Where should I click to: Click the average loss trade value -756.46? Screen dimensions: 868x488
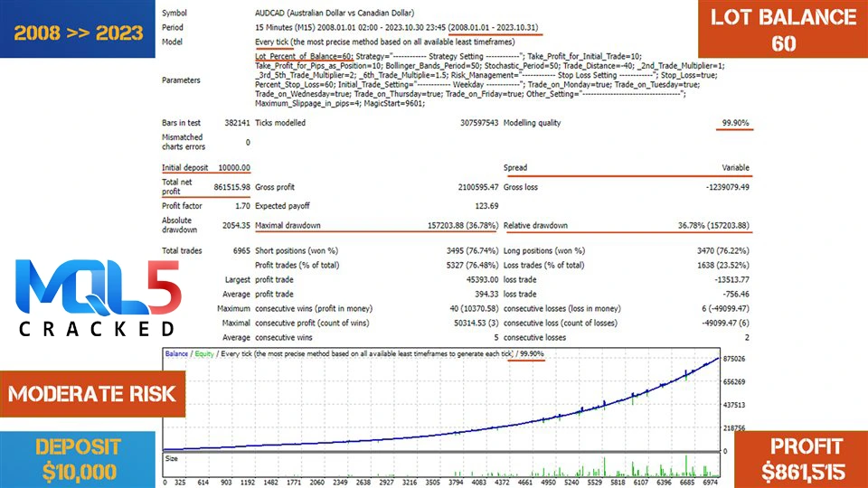point(736,294)
